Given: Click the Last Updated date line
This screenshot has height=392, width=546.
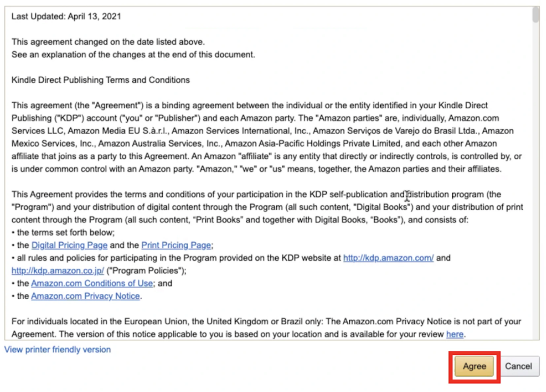Looking at the screenshot, I should (66, 16).
